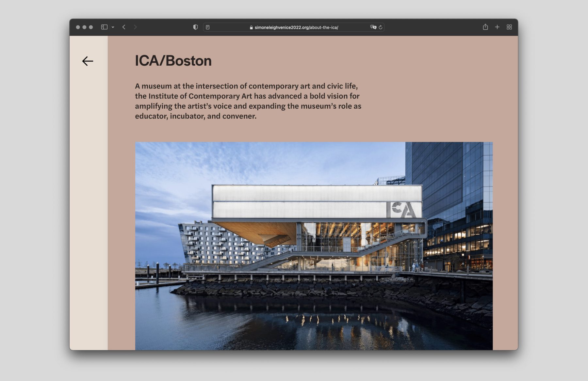The width and height of the screenshot is (588, 381).
Task: Maximize the Safari window
Action: (91, 27)
